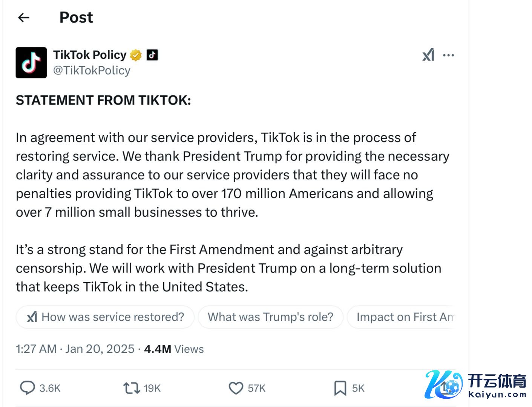
Task: Open the three-dot more options menu
Action: 448,55
